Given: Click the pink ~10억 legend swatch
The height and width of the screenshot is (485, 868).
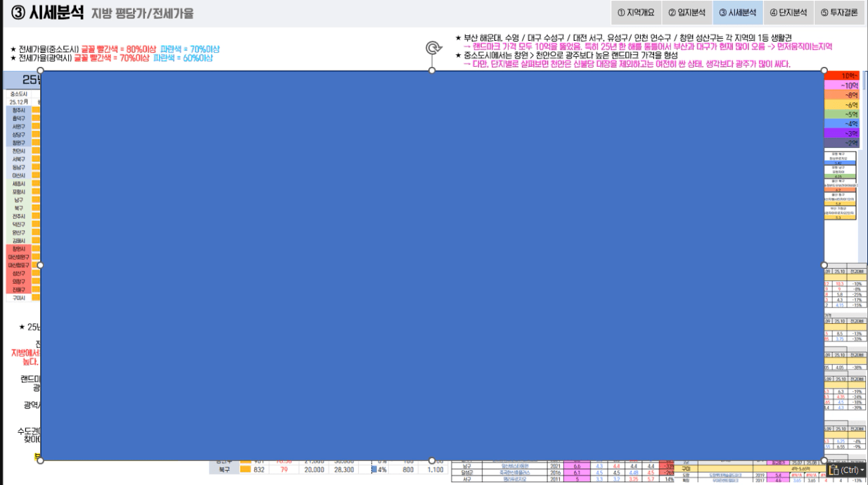Looking at the screenshot, I should pos(841,85).
